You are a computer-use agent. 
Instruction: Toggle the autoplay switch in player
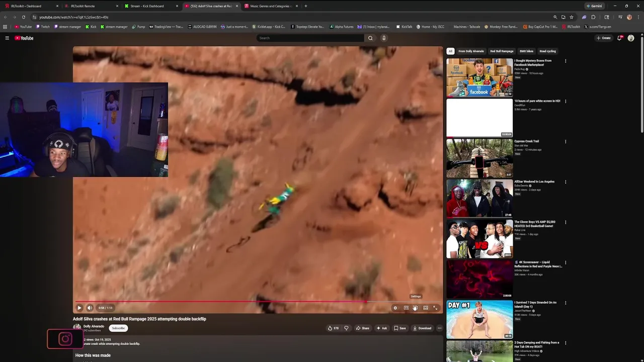[395, 308]
